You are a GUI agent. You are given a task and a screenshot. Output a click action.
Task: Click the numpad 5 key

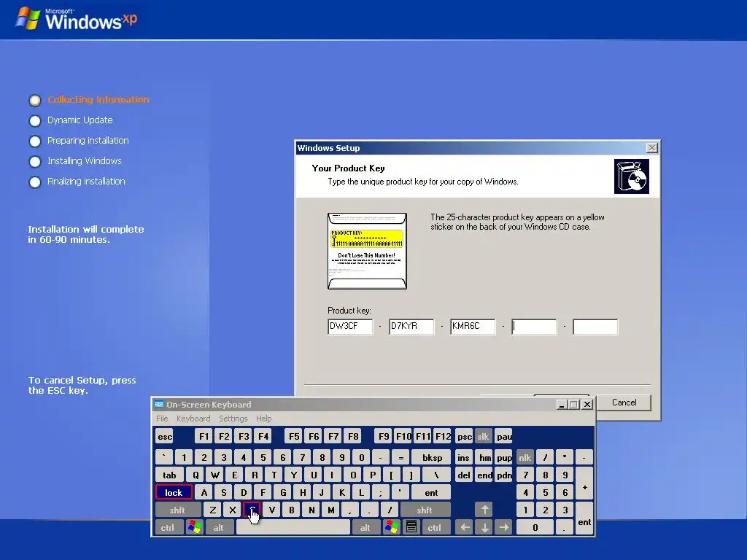[x=545, y=492]
